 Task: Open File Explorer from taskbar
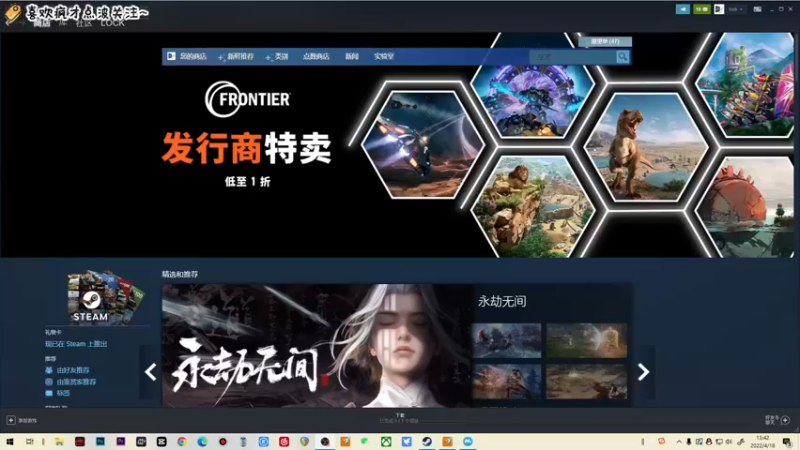[x=59, y=441]
